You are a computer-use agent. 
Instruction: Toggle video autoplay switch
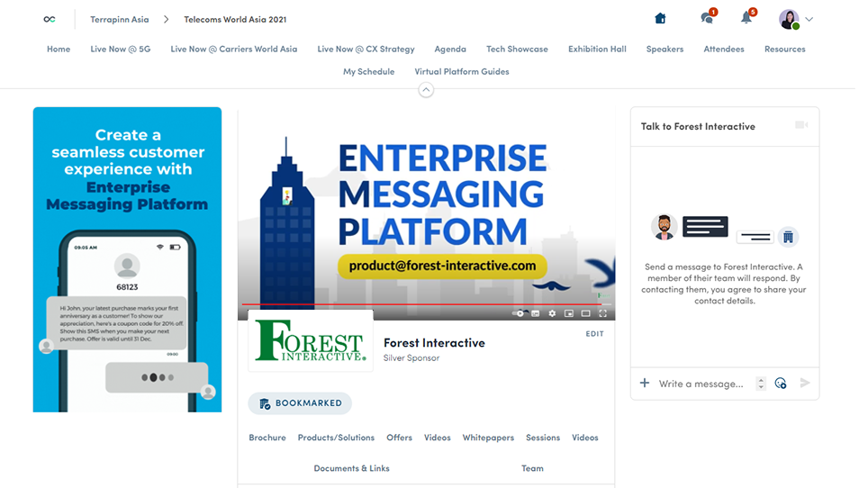520,313
